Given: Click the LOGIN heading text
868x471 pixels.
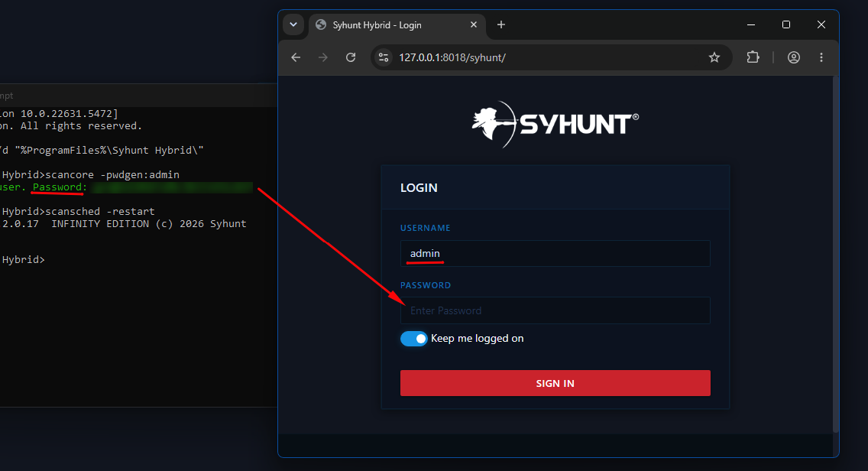Looking at the screenshot, I should (x=419, y=188).
